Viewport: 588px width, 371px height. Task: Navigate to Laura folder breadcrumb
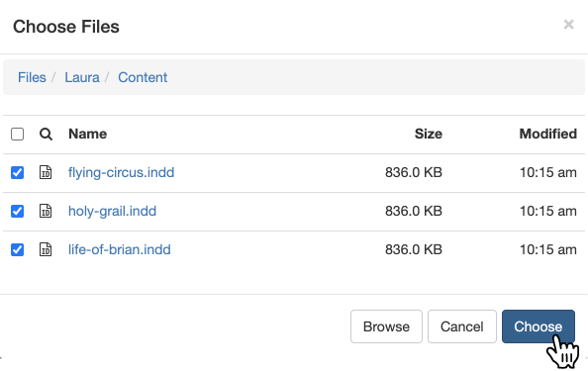tap(82, 77)
